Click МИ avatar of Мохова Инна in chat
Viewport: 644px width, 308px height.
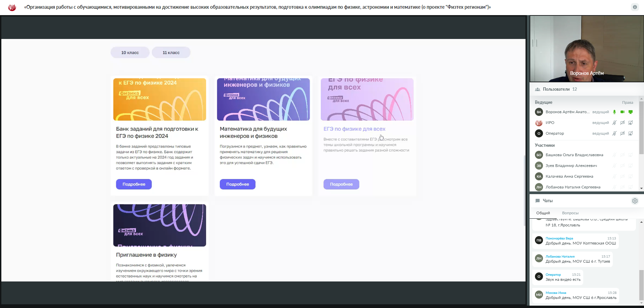point(539,295)
